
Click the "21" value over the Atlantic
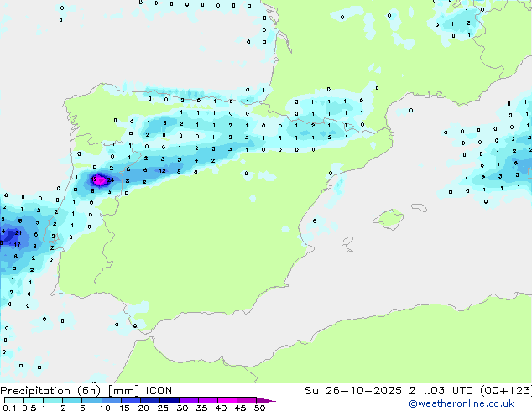[18, 232]
